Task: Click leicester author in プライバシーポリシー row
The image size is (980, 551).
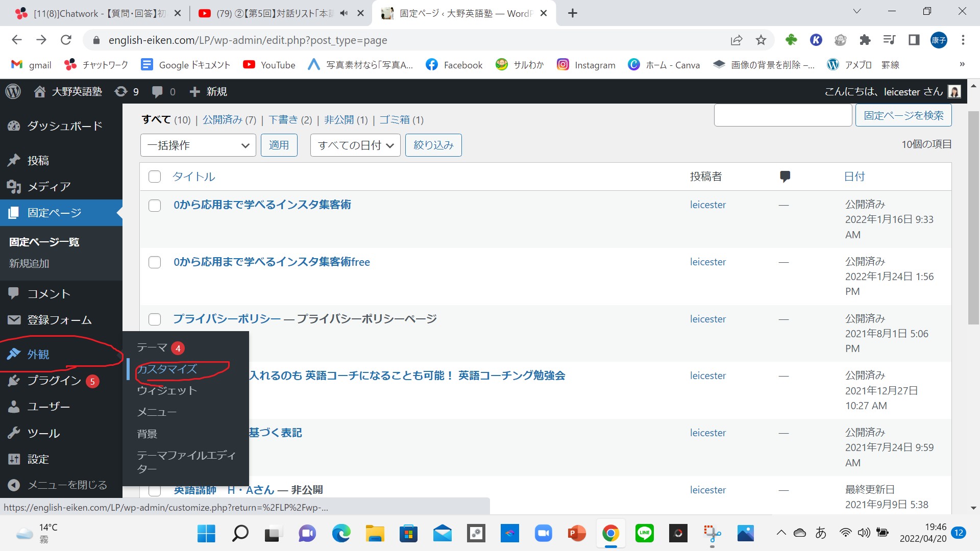Action: click(x=708, y=319)
